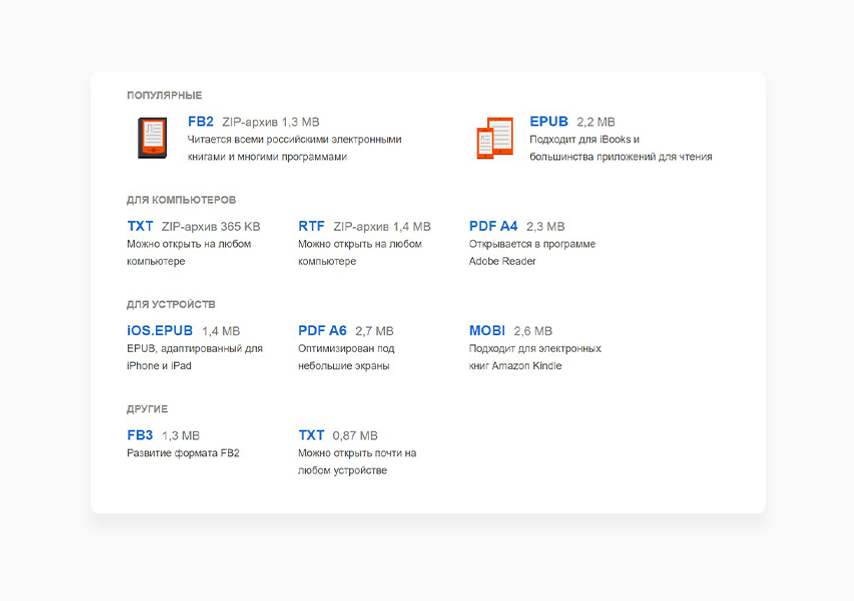Open the EPUB 2,2 MB download link
854x601 pixels.
(x=548, y=122)
